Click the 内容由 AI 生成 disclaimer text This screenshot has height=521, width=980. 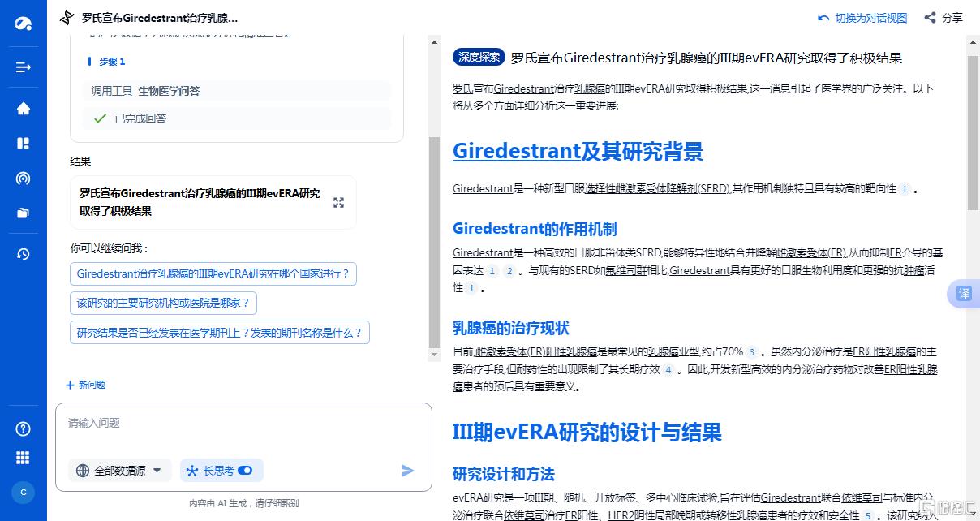pos(243,503)
